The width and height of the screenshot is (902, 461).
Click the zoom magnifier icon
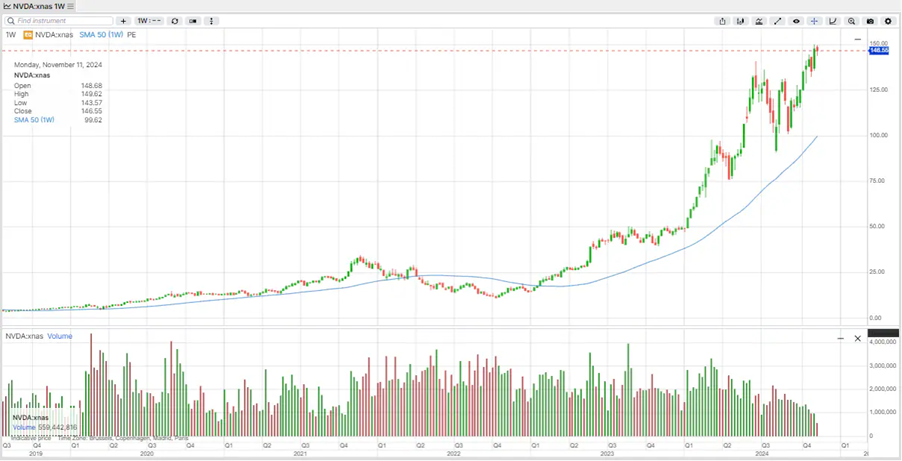coord(852,21)
